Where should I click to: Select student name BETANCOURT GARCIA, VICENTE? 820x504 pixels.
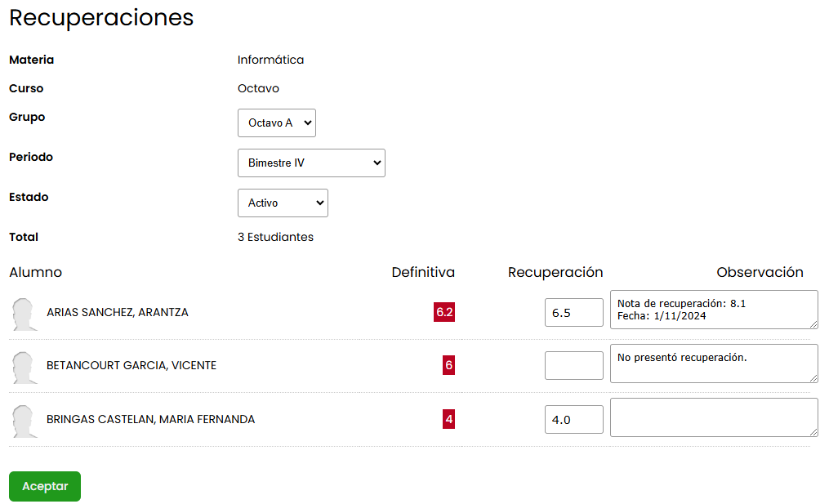[131, 365]
